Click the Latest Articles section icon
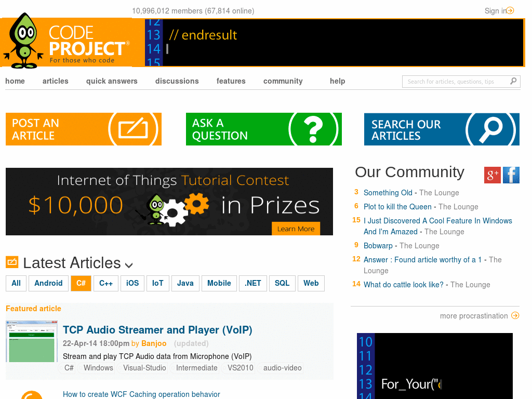 pos(12,262)
